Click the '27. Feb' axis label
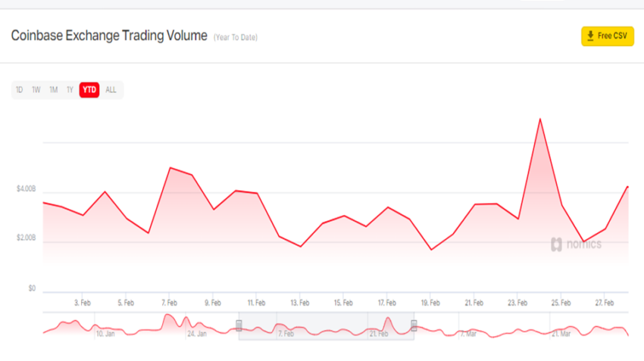Viewport: 644px width, 361px height. pos(605,303)
